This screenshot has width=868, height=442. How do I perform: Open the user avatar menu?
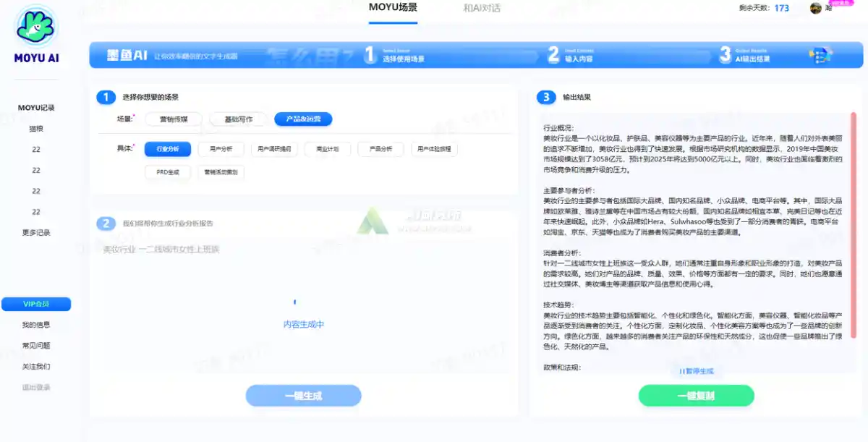816,8
